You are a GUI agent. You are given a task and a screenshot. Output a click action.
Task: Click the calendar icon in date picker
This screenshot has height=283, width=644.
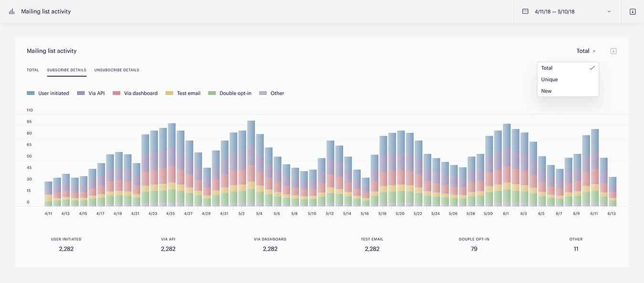(525, 11)
